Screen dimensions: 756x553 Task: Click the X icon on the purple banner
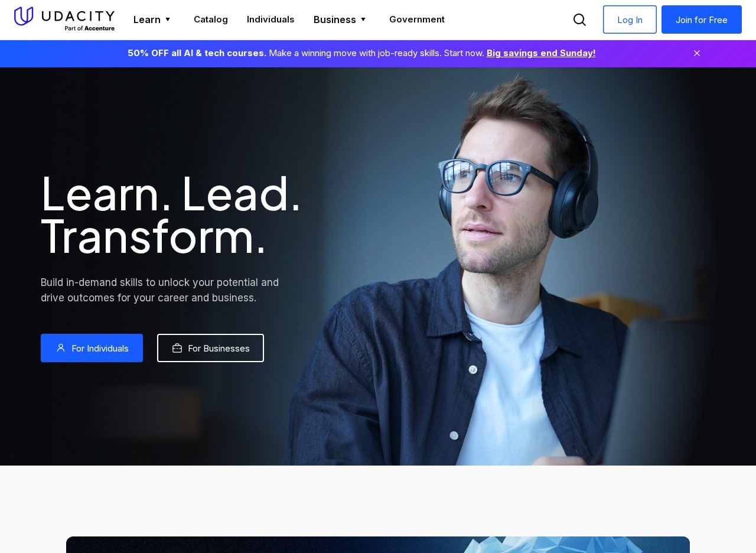[x=697, y=53]
